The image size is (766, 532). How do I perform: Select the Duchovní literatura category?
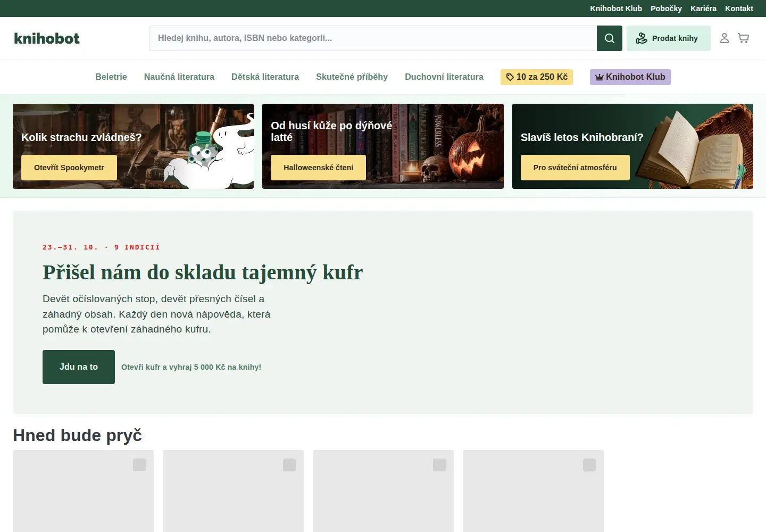tap(444, 77)
